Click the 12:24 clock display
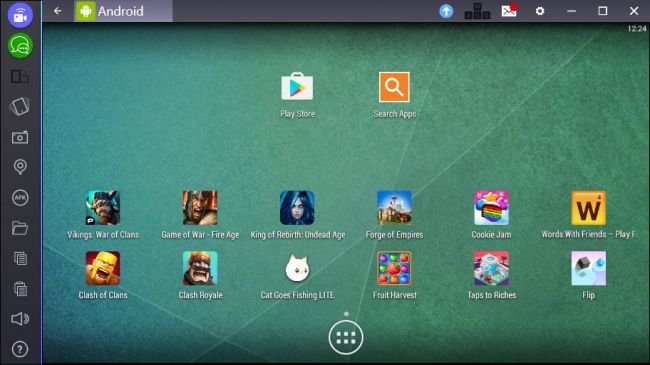Screen dimensions: 650x365 (637, 29)
